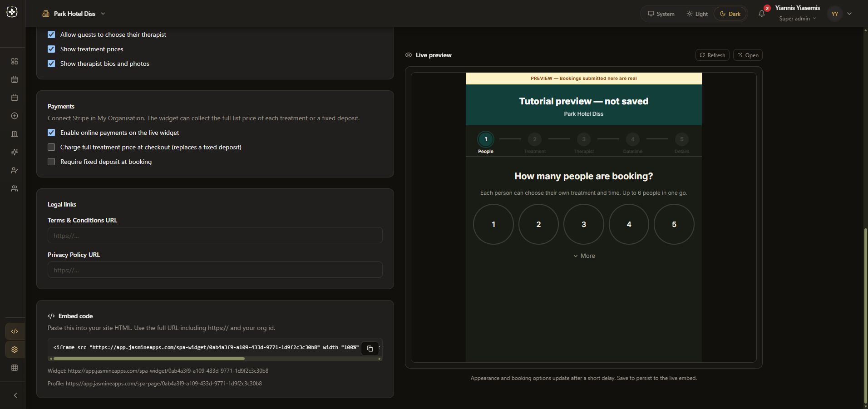Image resolution: width=868 pixels, height=409 pixels.
Task: Collapse the sidebar with the left chevron
Action: coord(15,395)
